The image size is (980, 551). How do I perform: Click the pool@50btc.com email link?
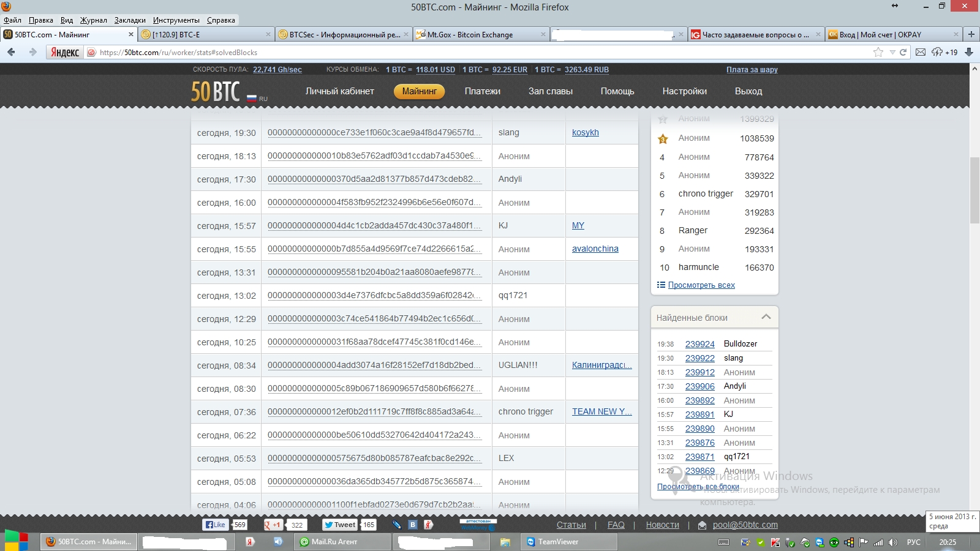coord(745,525)
